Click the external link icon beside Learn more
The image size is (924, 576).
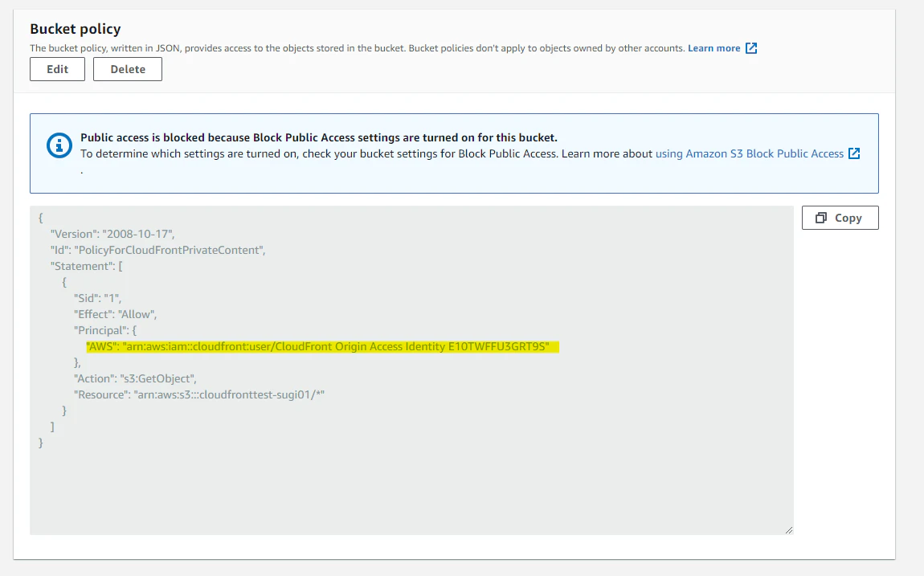click(751, 48)
